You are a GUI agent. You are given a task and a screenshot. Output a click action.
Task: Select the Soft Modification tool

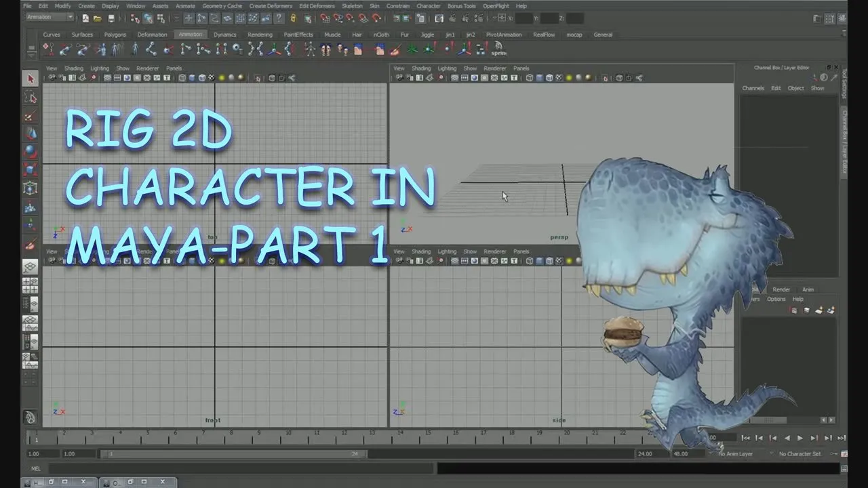click(31, 207)
